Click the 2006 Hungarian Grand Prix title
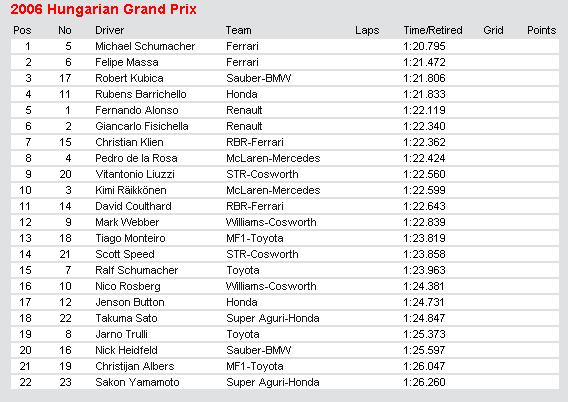 tap(104, 9)
